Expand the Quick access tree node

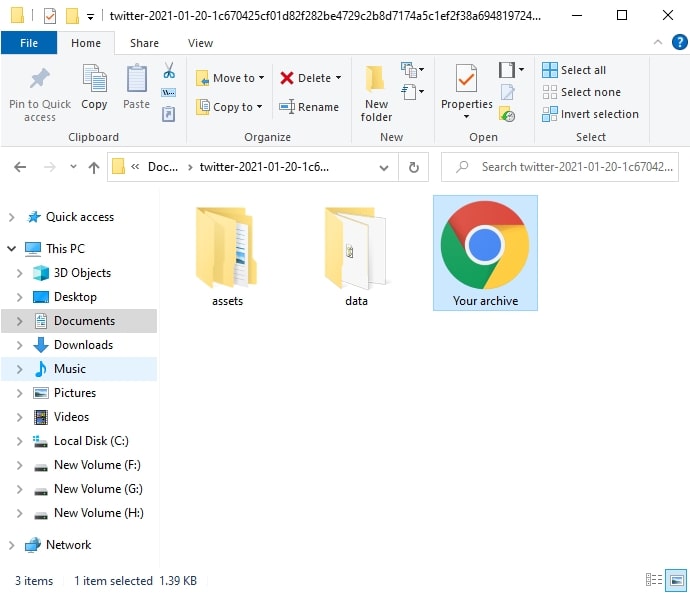pos(12,217)
